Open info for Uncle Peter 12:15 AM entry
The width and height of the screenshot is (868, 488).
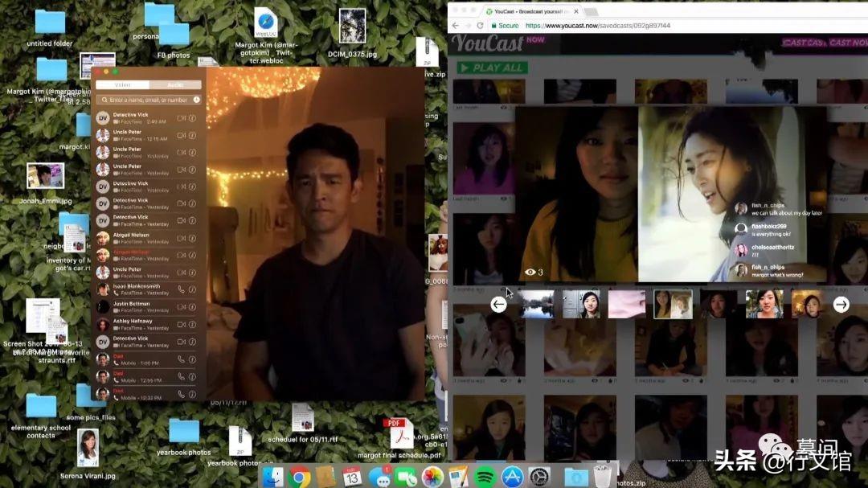pyautogui.click(x=193, y=135)
